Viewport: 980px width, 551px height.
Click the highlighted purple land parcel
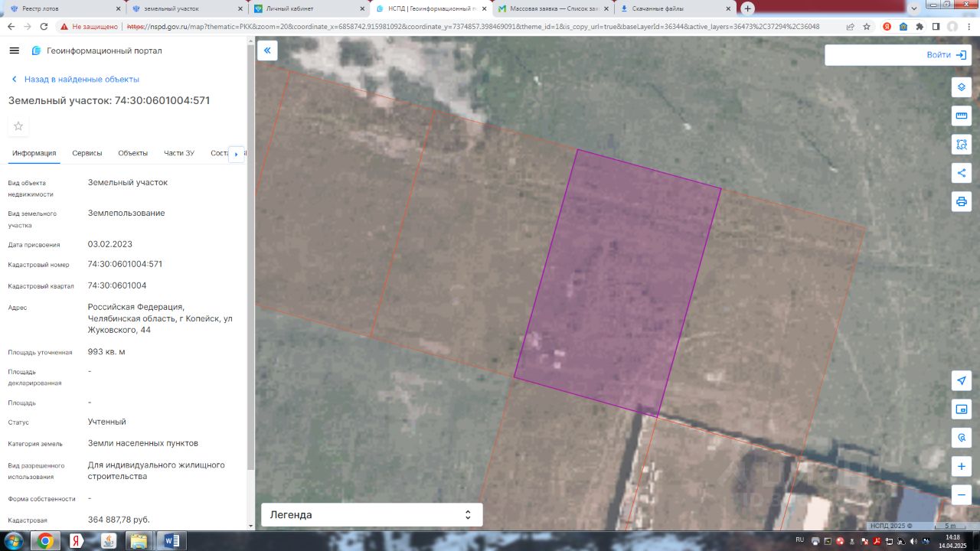point(617,283)
